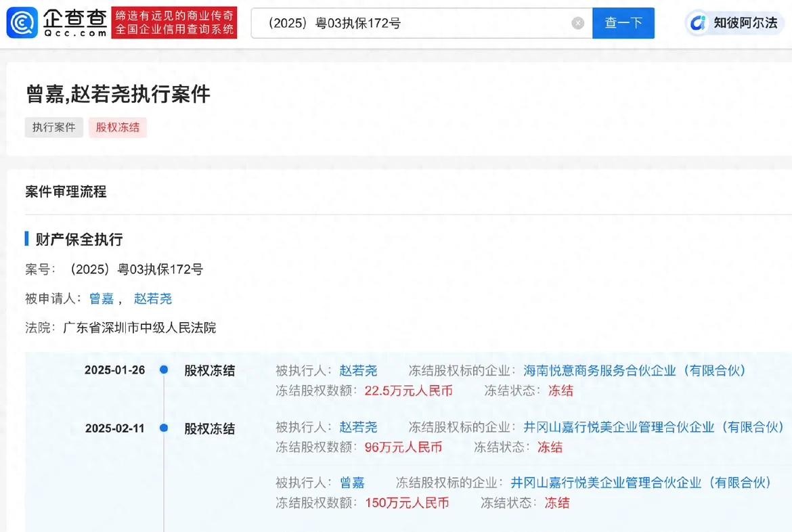Click the 知彼阿尔法 AI icon
Viewport: 792px width, 532px height.
click(x=697, y=23)
